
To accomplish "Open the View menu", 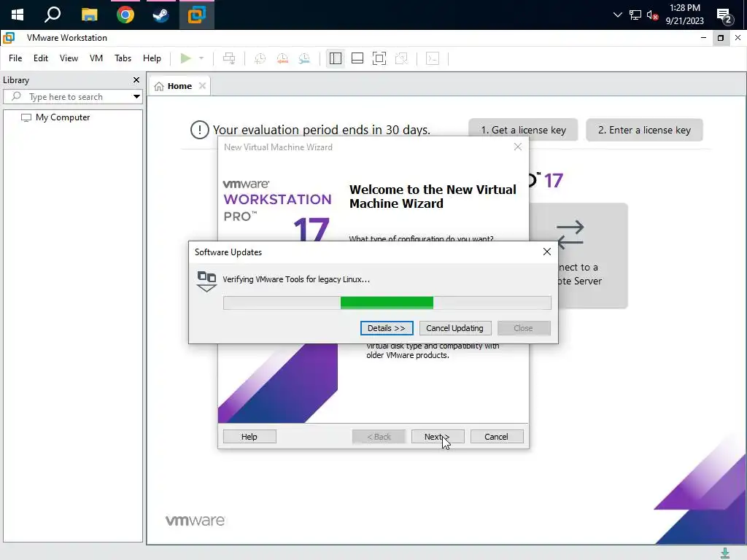I will pos(69,58).
